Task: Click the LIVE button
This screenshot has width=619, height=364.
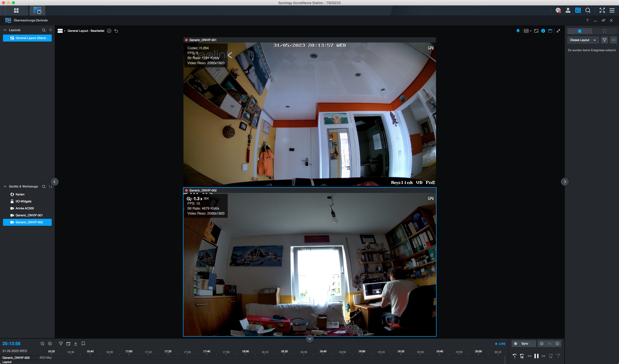Action: (x=500, y=344)
